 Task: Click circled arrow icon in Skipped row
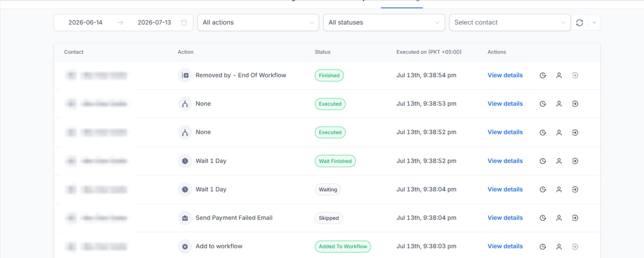click(x=575, y=218)
